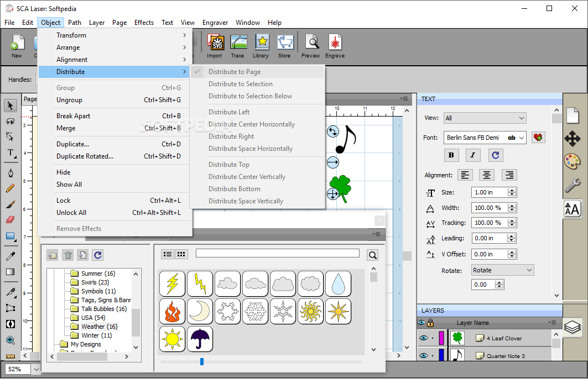Set text alignment to center

pos(487,175)
